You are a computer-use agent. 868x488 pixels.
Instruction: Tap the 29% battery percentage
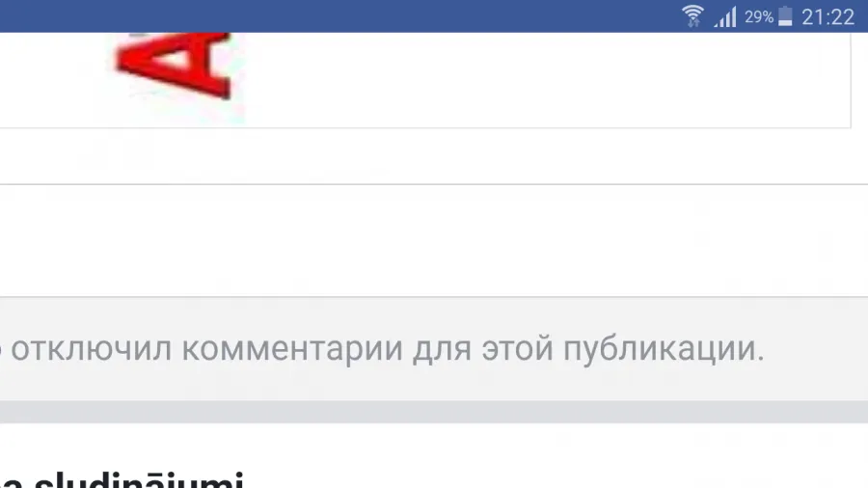coord(758,17)
